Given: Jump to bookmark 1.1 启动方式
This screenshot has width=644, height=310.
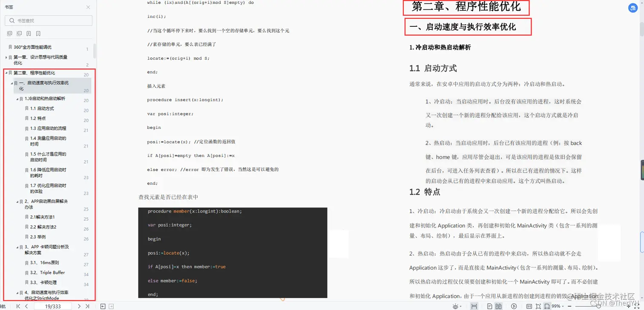Looking at the screenshot, I should tap(42, 108).
